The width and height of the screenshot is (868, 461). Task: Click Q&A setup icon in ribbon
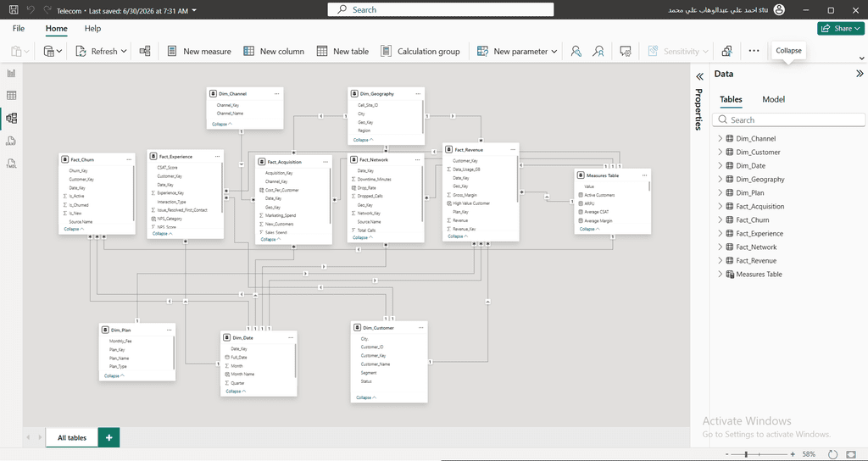(626, 51)
